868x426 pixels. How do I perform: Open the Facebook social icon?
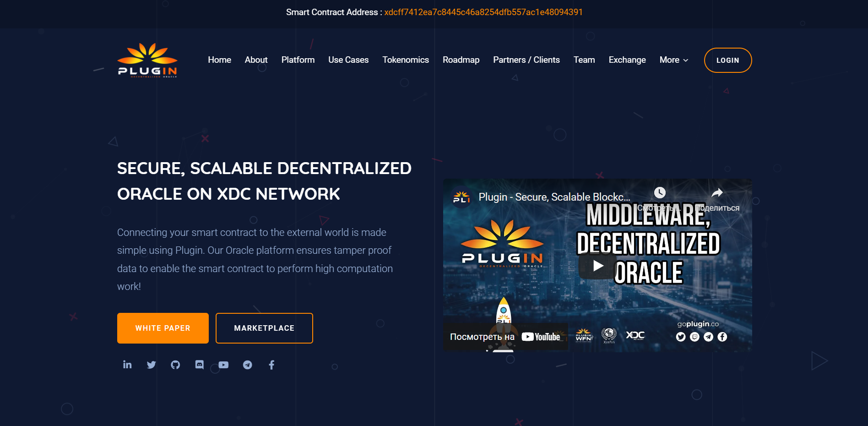271,365
